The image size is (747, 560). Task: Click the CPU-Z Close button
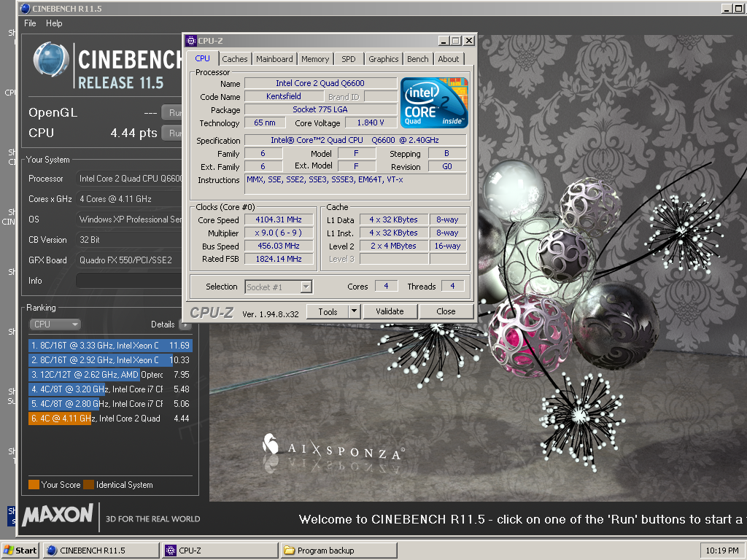click(446, 311)
